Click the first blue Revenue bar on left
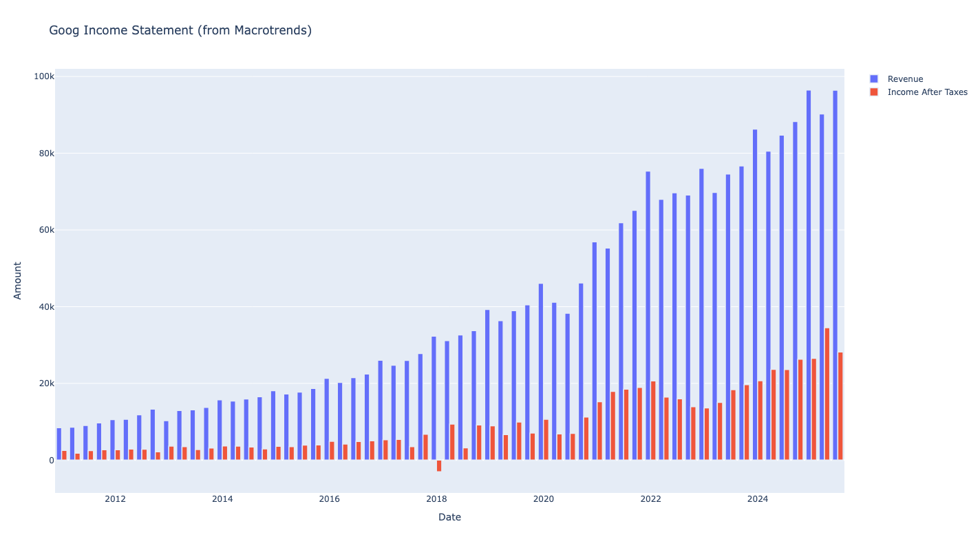This screenshot has width=980, height=548. point(59,444)
